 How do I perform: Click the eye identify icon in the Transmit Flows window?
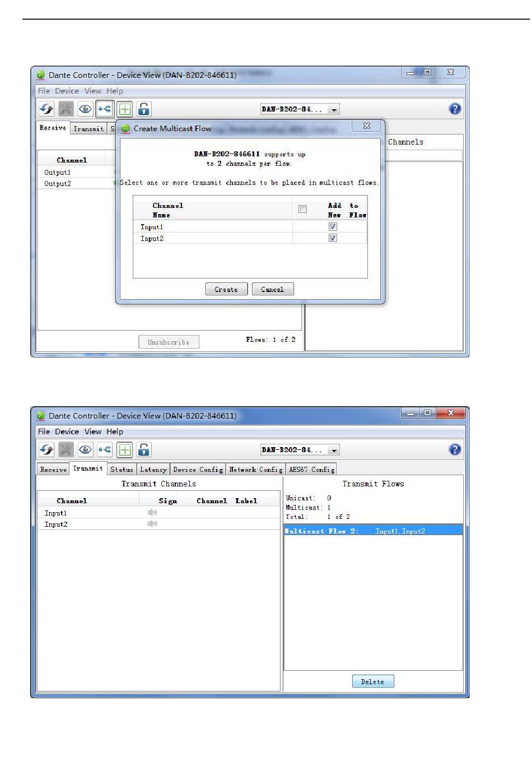[x=85, y=449]
